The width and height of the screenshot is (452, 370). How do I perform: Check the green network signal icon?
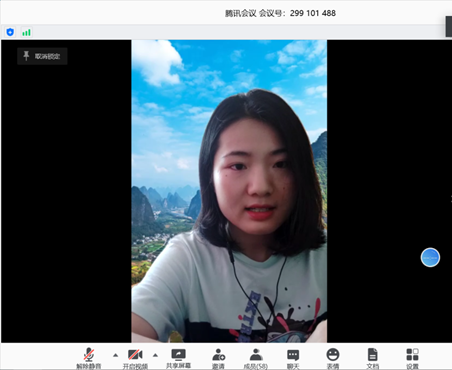tap(26, 32)
